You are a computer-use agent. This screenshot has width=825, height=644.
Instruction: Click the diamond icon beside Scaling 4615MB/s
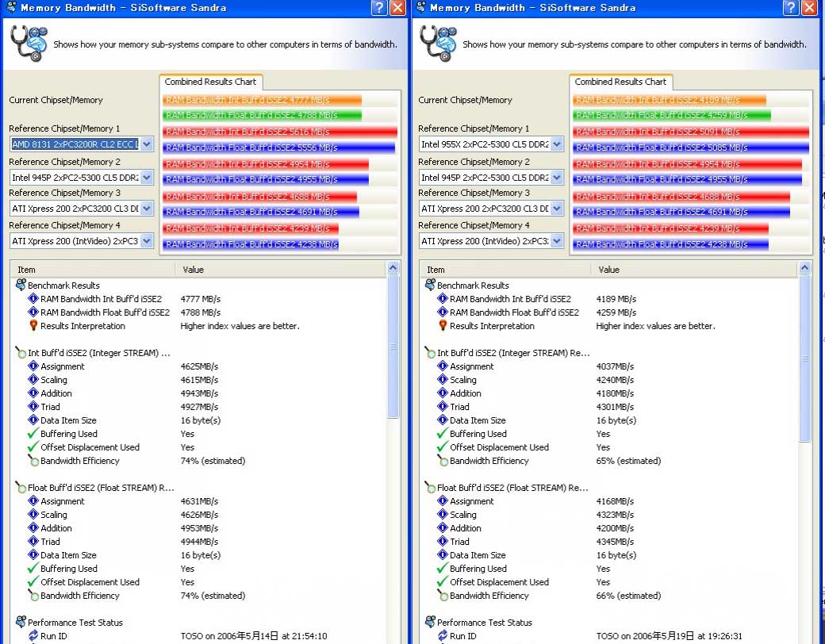tap(33, 380)
